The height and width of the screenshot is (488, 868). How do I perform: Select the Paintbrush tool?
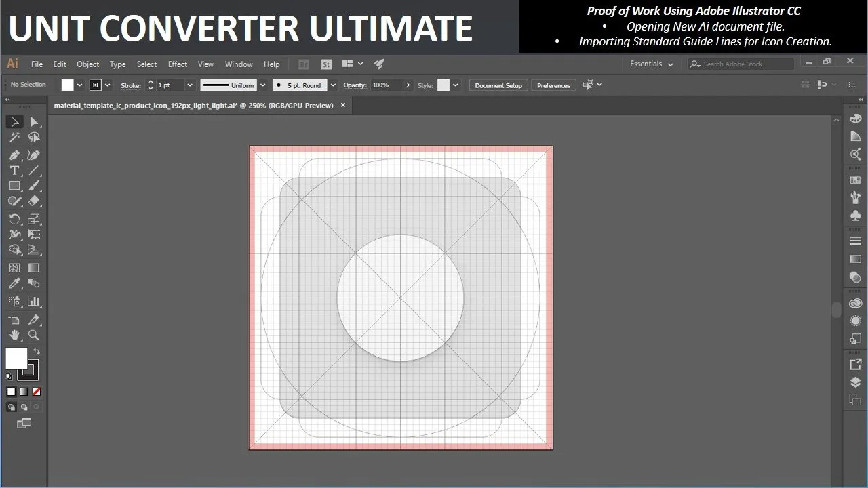34,186
